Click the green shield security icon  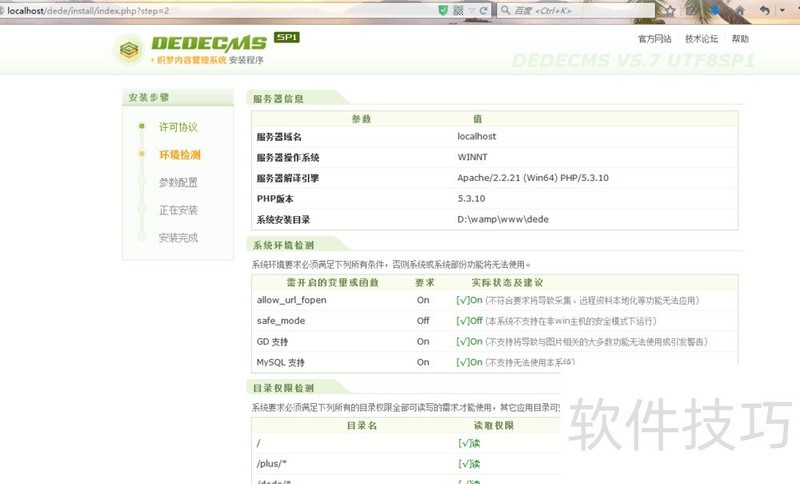point(443,10)
